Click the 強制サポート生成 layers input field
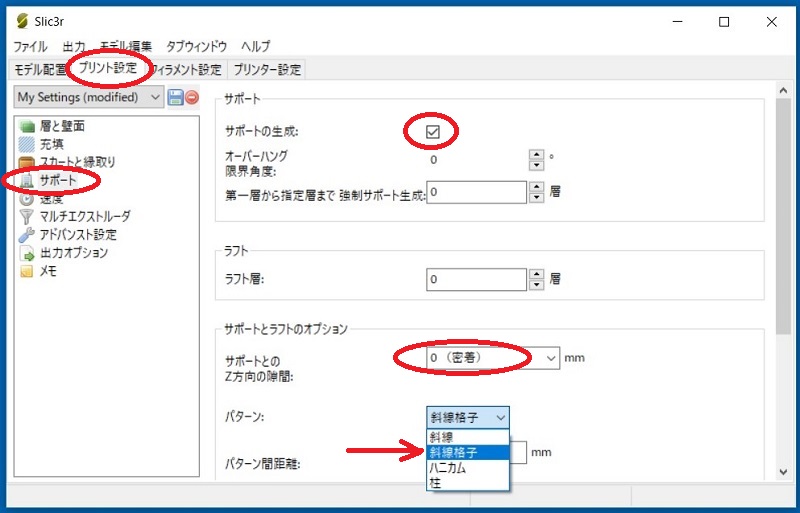The height and width of the screenshot is (513, 800). click(x=477, y=192)
